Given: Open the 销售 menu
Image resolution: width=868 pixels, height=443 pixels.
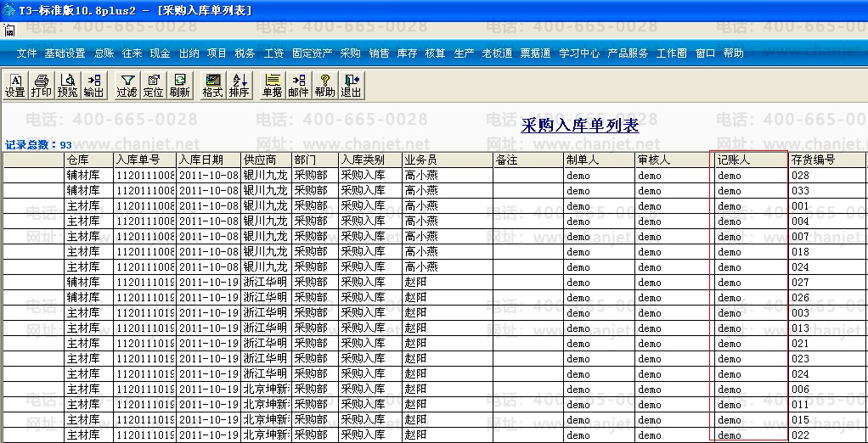Looking at the screenshot, I should pyautogui.click(x=379, y=53).
